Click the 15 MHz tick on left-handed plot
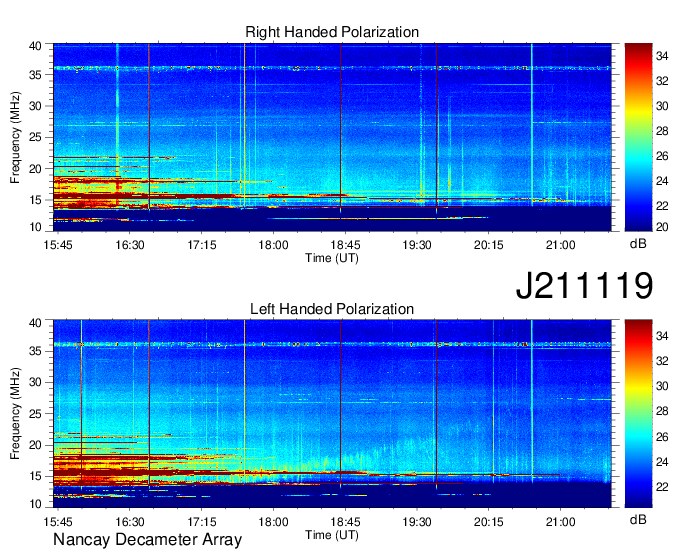The width and height of the screenshot is (680, 552). [35, 477]
